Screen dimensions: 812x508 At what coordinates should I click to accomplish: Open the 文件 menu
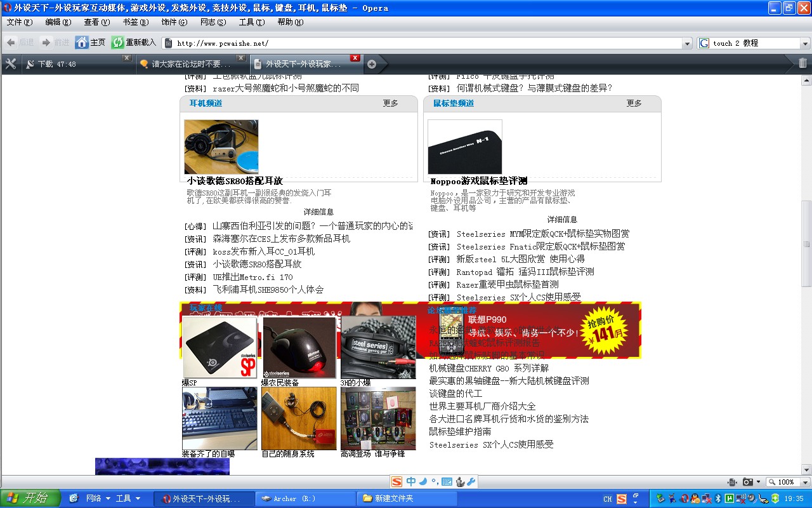point(19,22)
